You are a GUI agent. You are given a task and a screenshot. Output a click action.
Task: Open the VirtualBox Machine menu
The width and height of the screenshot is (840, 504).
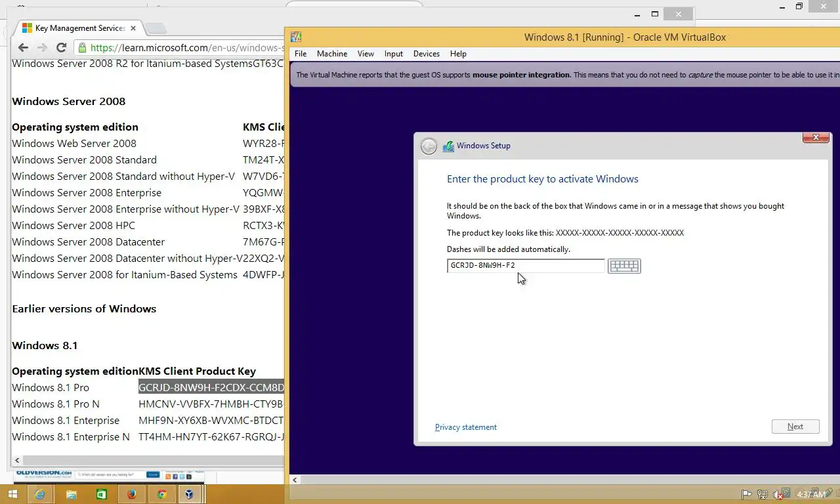[x=332, y=54]
